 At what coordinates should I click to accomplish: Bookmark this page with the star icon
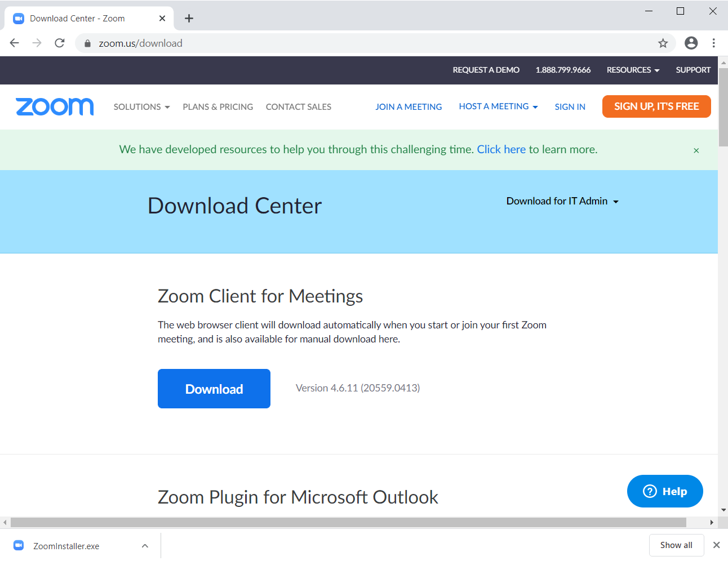tap(663, 43)
